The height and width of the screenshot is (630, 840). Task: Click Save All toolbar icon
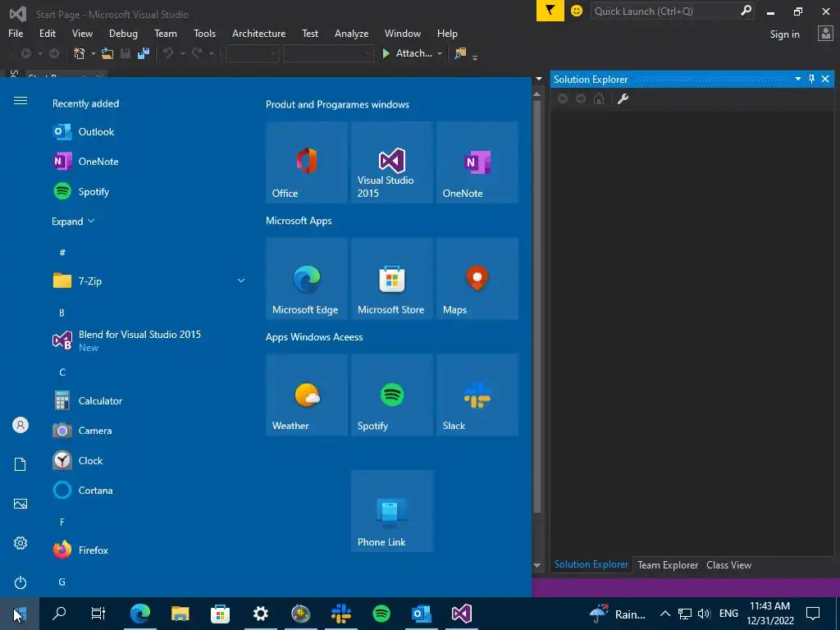click(144, 53)
